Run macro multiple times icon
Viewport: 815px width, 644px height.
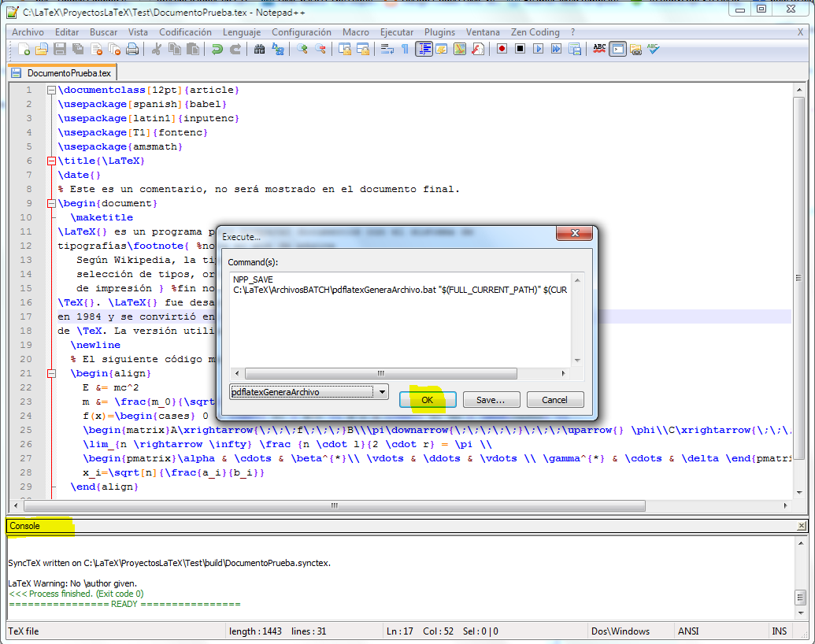click(556, 50)
